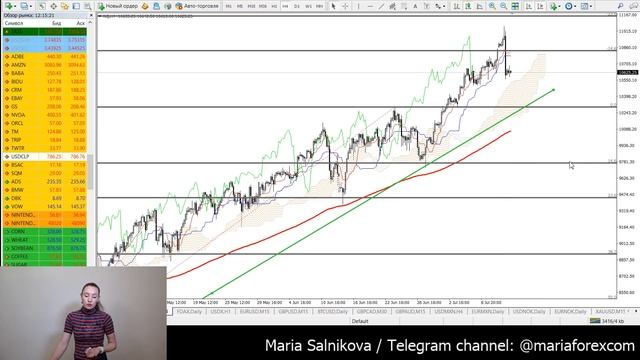Close the Market Watch panel

click(91, 15)
